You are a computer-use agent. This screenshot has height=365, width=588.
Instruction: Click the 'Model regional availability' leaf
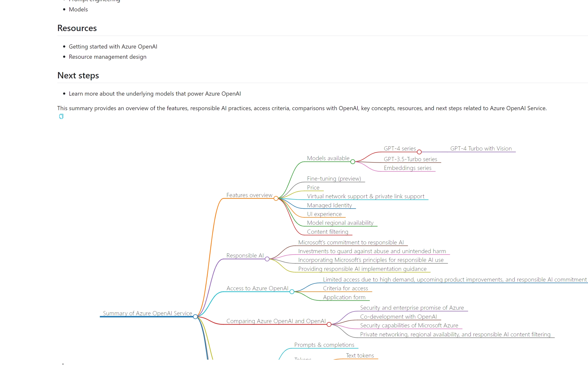pyautogui.click(x=340, y=223)
